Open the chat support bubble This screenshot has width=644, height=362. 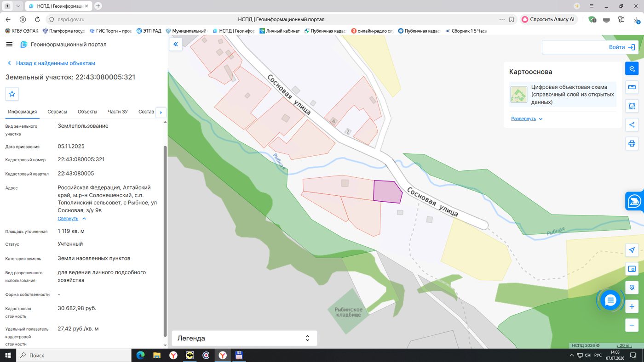tap(610, 300)
